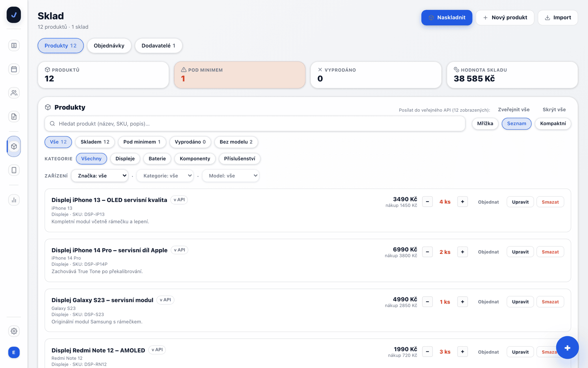Open the phone device icon in sidebar
Viewport: 588px width, 368px height.
tap(14, 170)
